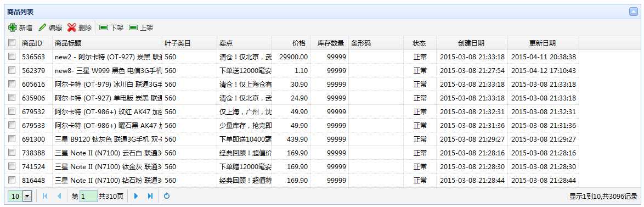Sort by 卖点 column header
Screen dimensions: 644x207
[x=244, y=43]
